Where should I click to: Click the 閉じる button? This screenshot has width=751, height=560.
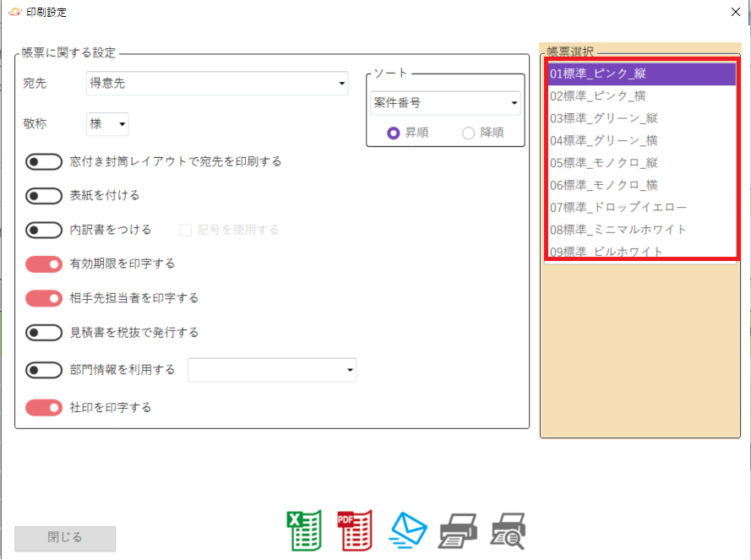click(65, 538)
